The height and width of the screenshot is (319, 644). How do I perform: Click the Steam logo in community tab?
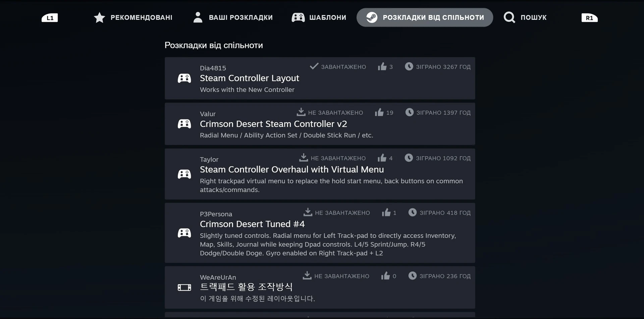point(372,17)
